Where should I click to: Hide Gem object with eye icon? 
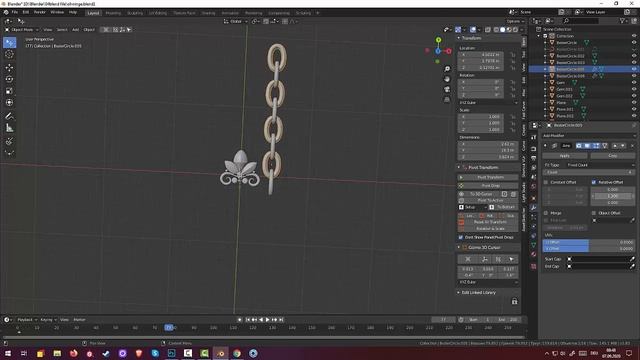click(634, 82)
